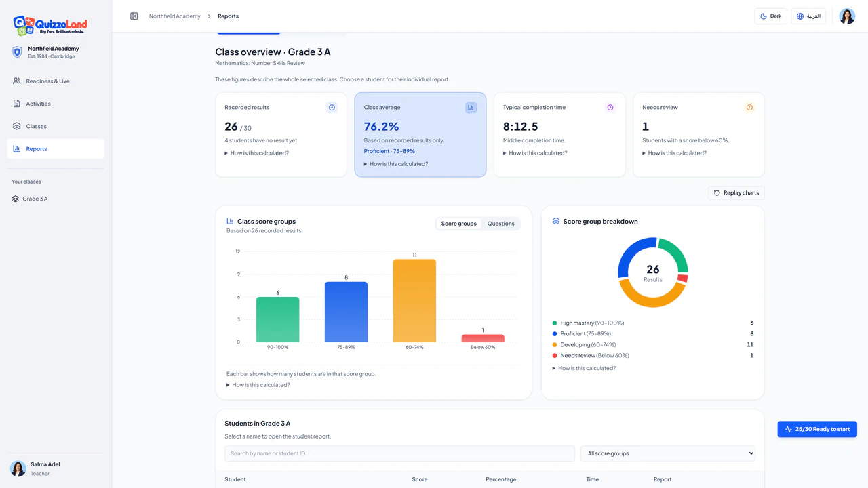Click the Needs review alert icon

749,108
